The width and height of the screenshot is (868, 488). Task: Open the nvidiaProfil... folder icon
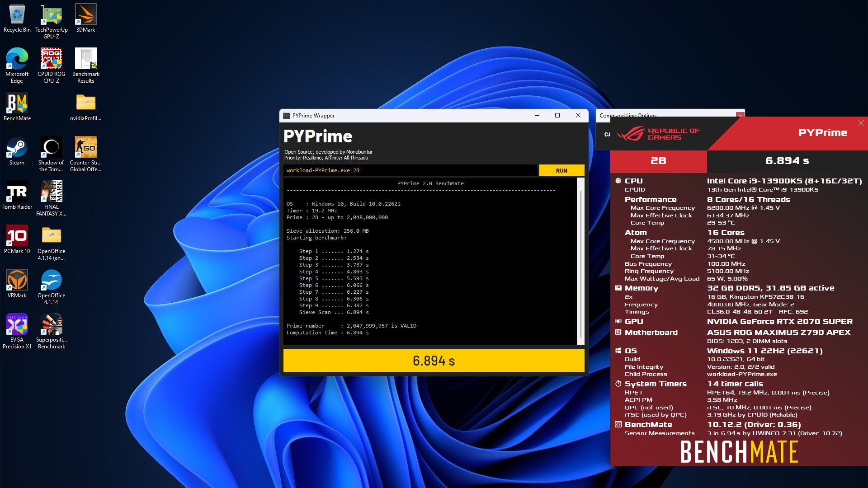85,107
